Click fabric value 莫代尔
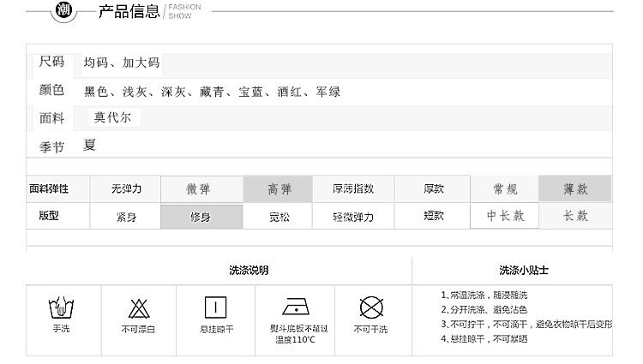The width and height of the screenshot is (643, 364). (113, 117)
